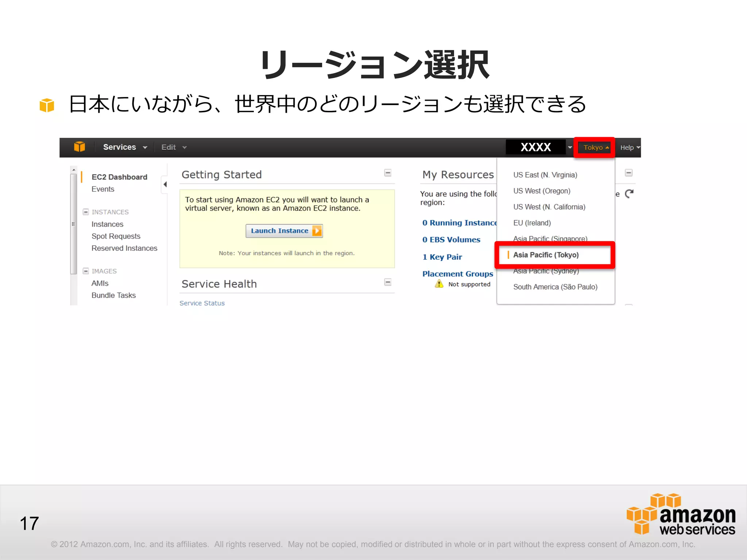Open the Help menu
The width and height of the screenshot is (747, 560).
(630, 148)
